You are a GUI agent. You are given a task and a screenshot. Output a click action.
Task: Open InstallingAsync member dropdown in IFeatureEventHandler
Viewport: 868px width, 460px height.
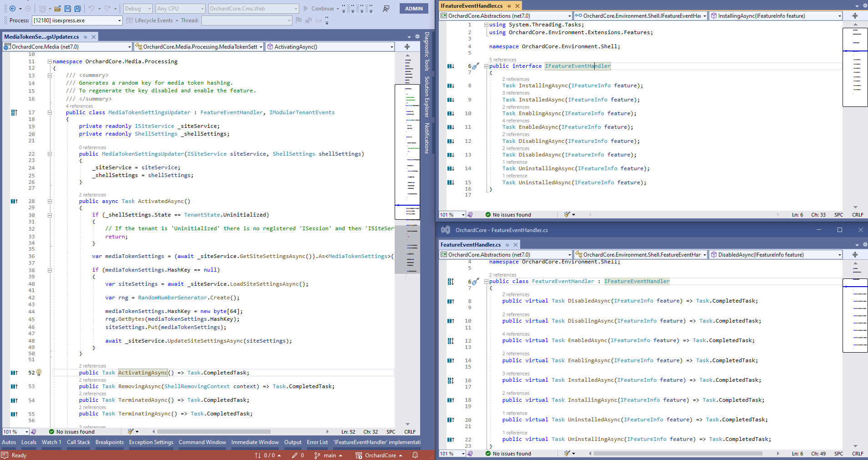[x=776, y=15]
